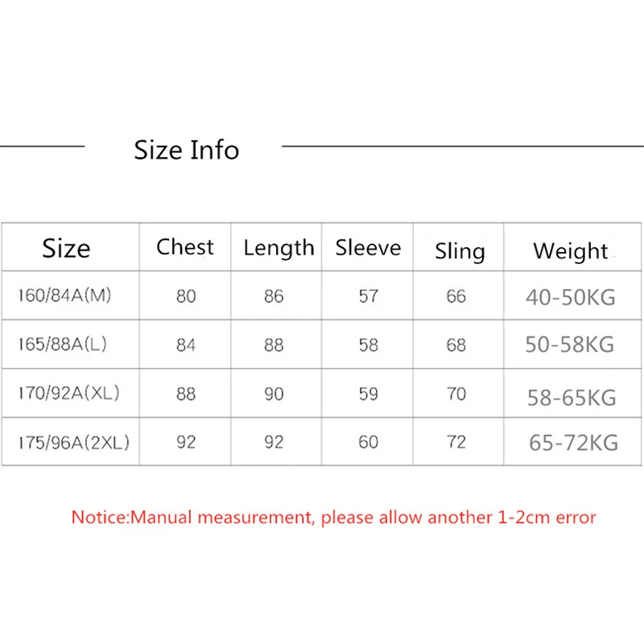Click the Chest column header
Viewport: 644px width, 644px height.
(x=185, y=247)
